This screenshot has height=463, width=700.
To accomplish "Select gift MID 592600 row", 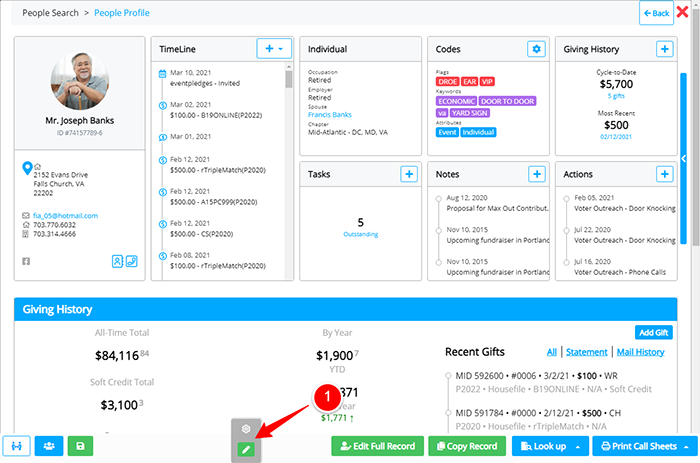I will click(554, 382).
